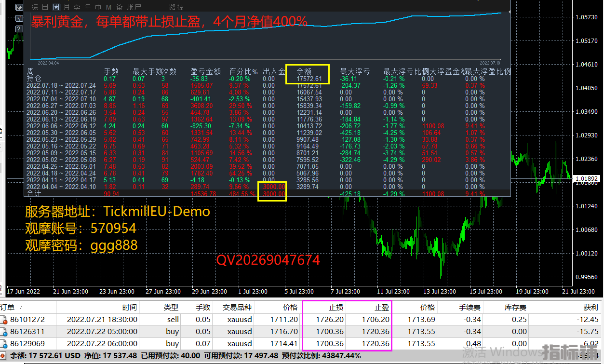
Task: Click the 交易品种 symbol column header
Action: [237, 307]
